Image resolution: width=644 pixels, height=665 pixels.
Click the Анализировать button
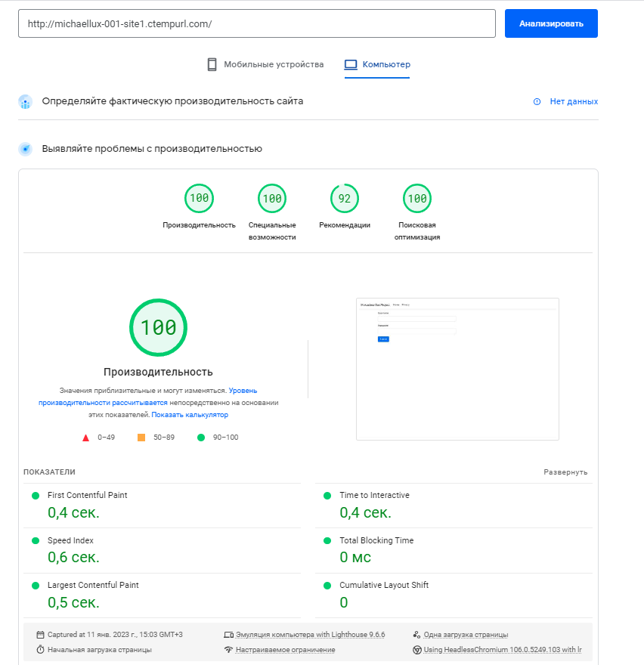pyautogui.click(x=551, y=23)
